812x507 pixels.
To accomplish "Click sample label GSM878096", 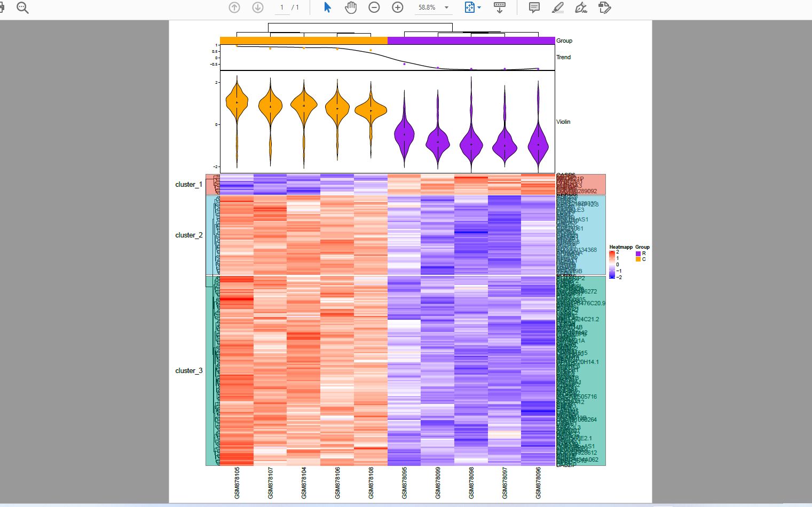I will (539, 483).
